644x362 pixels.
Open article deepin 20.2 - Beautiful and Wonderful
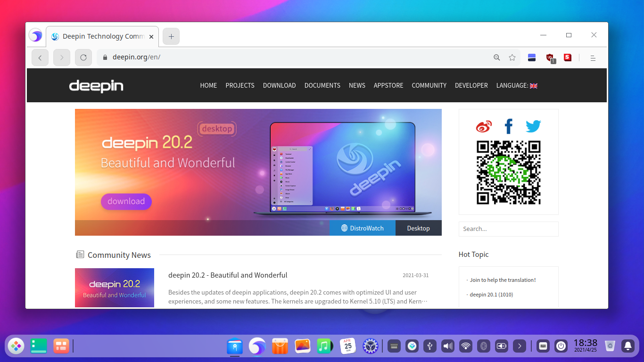click(228, 275)
